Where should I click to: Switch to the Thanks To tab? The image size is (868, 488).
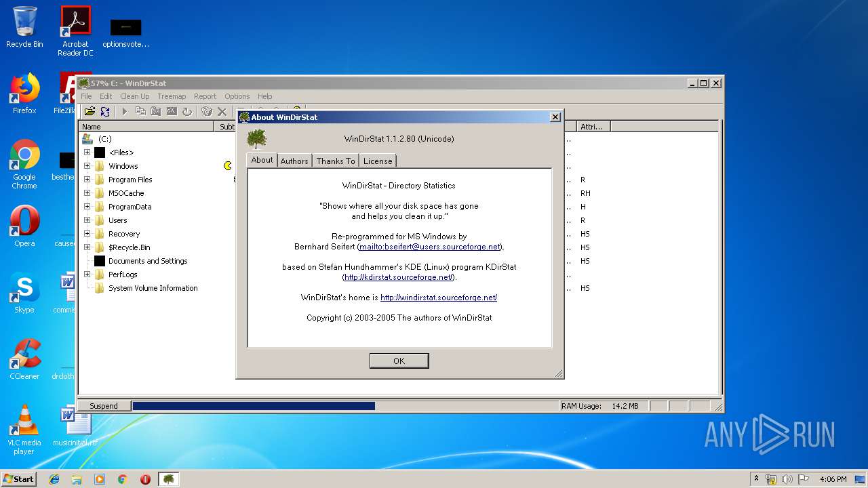[336, 161]
